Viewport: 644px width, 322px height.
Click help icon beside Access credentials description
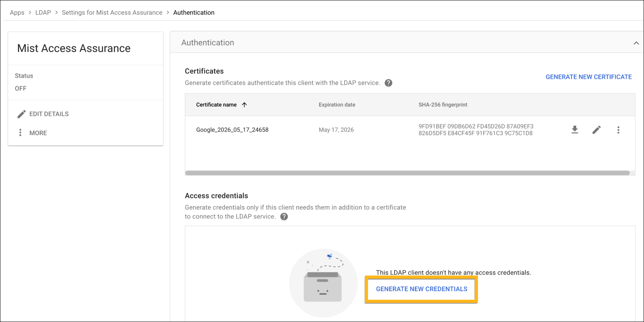[x=284, y=217]
